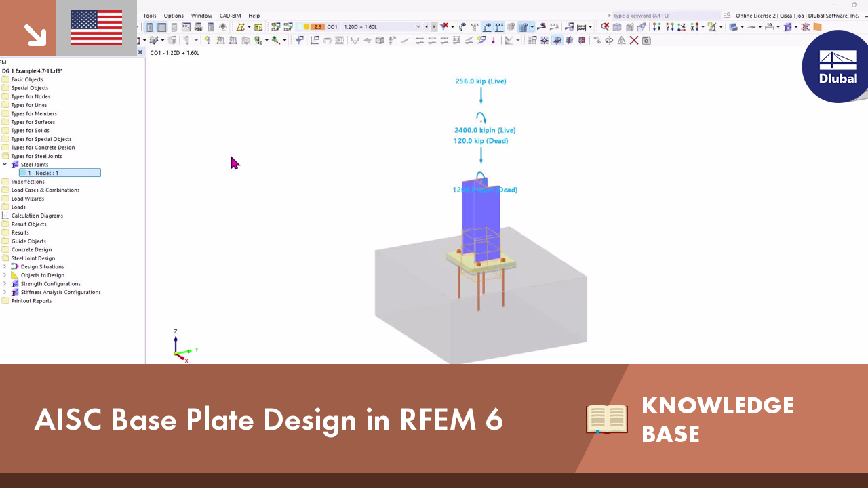Open the CAD-BIM menu
This screenshot has height=488, width=868.
coord(230,16)
